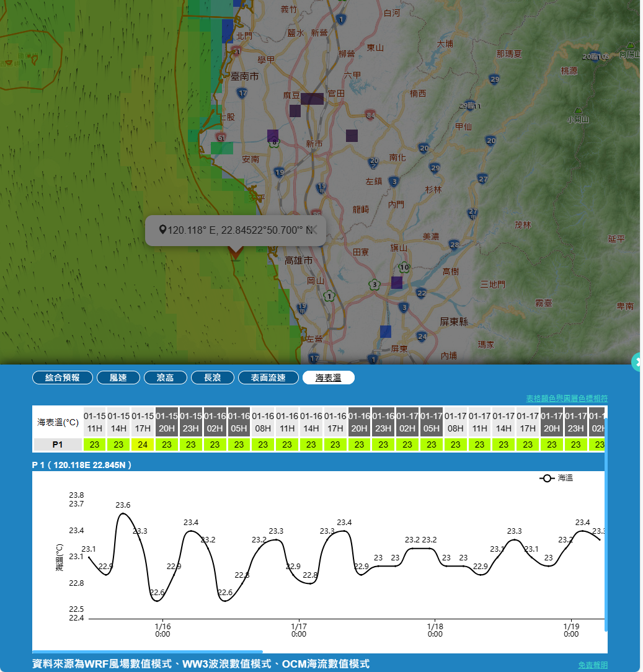Close the forecast panel with the teal button
Image resolution: width=643 pixels, height=672 pixels.
tap(637, 361)
